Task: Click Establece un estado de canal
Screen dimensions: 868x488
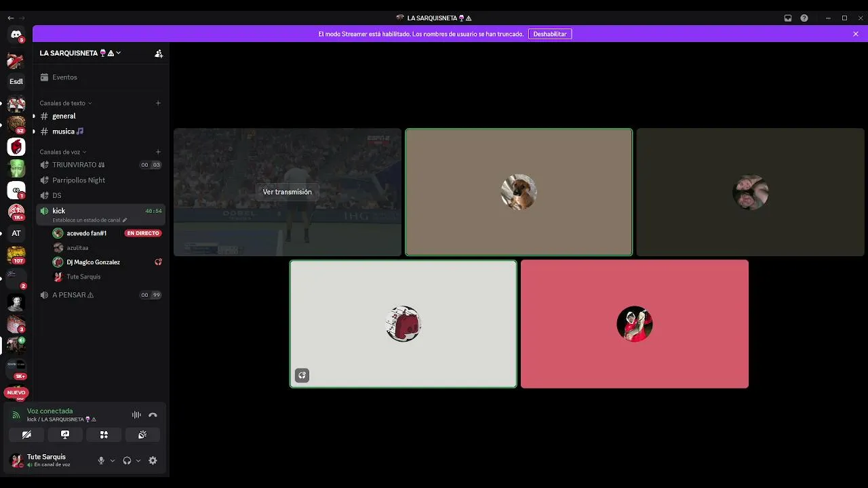Action: [90, 220]
